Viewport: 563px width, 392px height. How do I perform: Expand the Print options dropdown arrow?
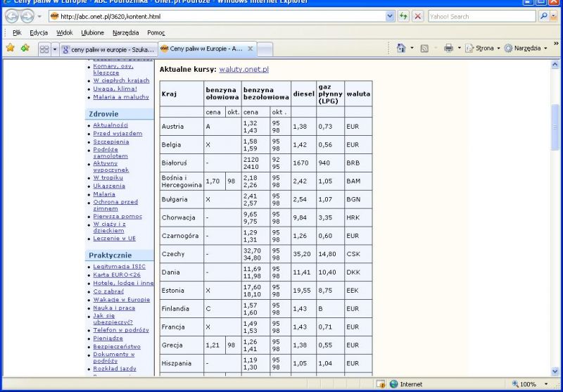click(459, 48)
